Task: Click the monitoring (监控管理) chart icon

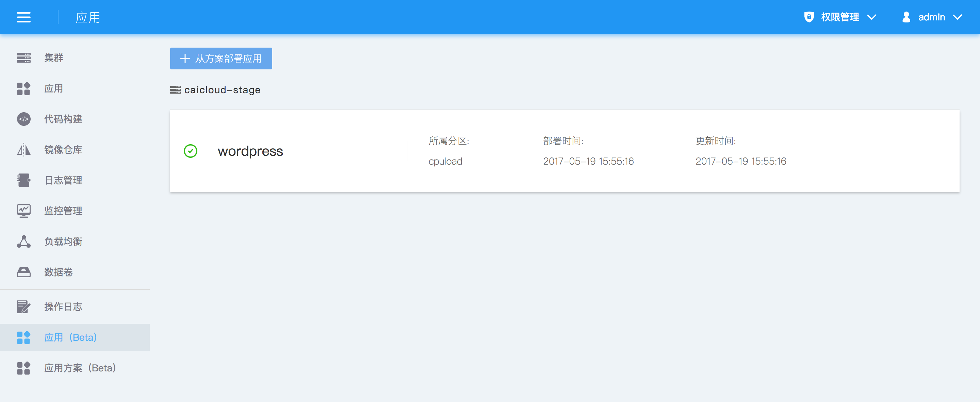Action: [x=23, y=211]
